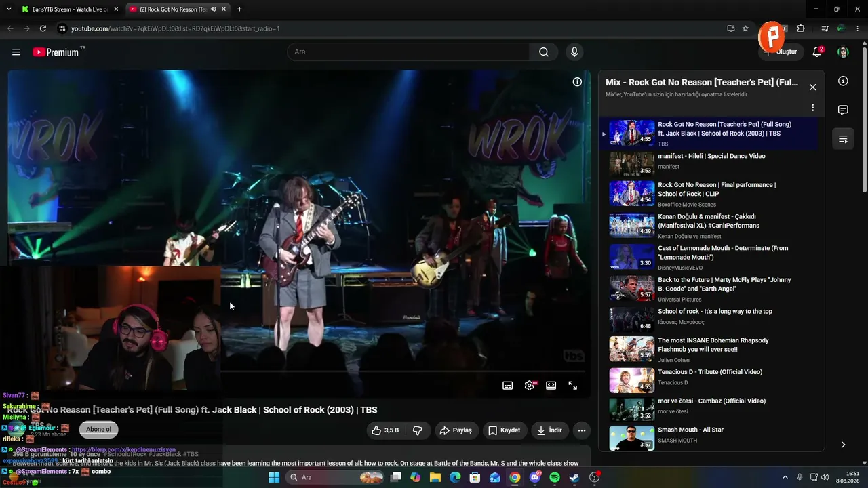The image size is (868, 488).
Task: Close the Mix playlist panel
Action: pos(812,87)
